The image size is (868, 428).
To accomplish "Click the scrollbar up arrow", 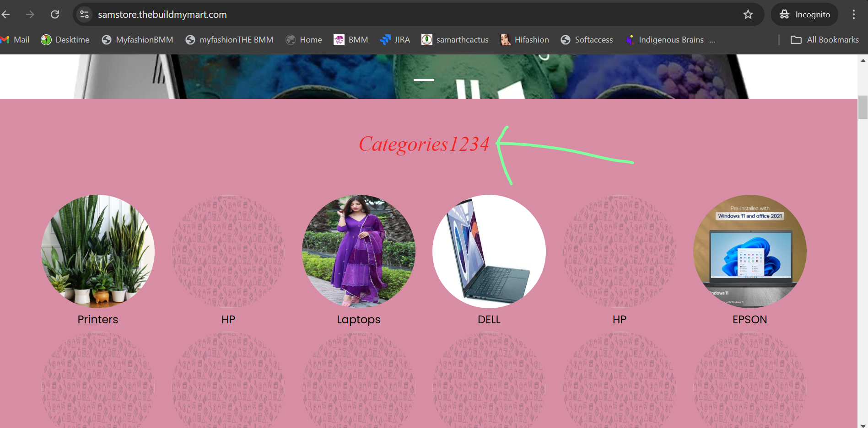I will [x=863, y=60].
